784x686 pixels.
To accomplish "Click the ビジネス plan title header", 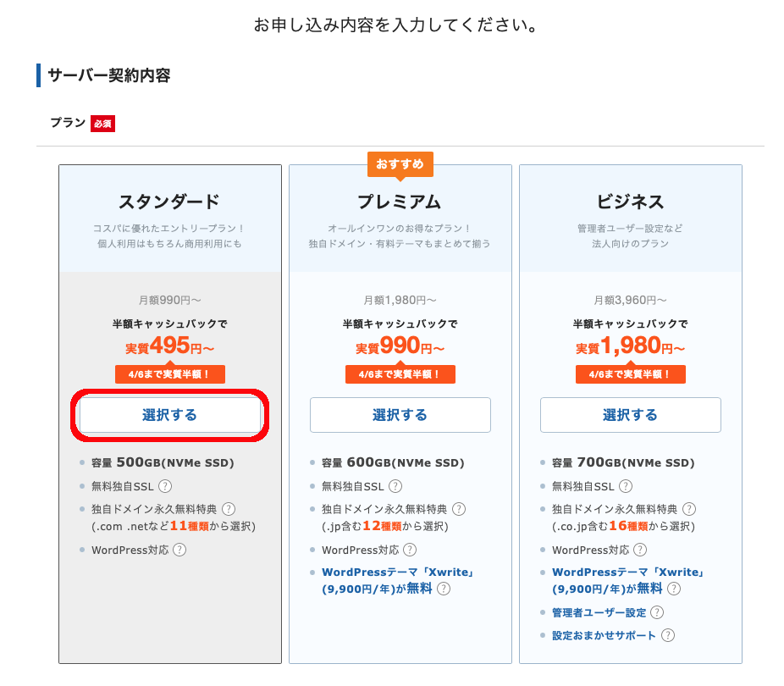I will [630, 202].
